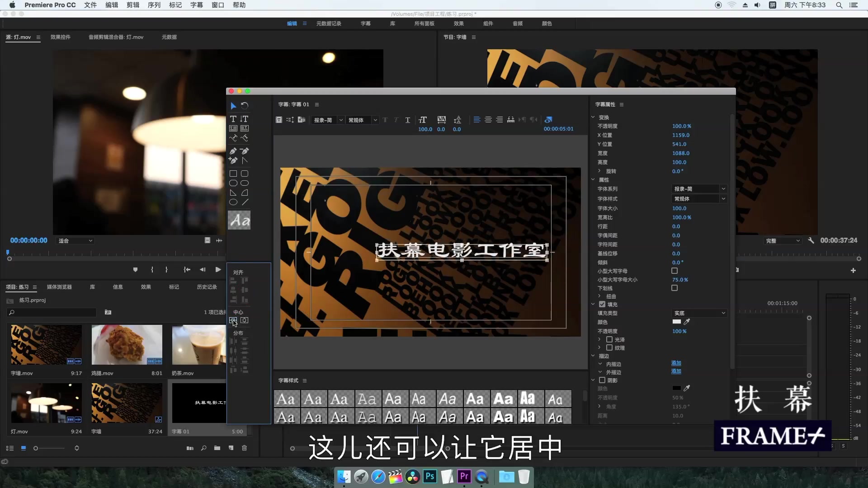Select the 鸡腿.mov thumbnail in project

coord(127,345)
